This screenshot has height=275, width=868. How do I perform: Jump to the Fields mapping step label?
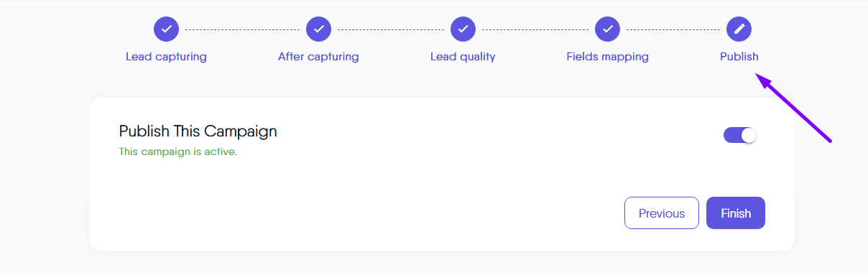(x=607, y=57)
